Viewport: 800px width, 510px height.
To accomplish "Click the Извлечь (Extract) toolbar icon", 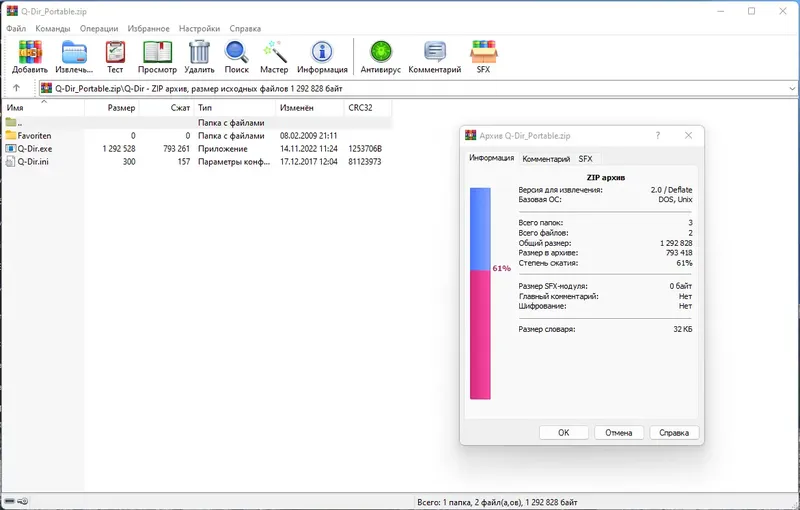I will pyautogui.click(x=74, y=52).
